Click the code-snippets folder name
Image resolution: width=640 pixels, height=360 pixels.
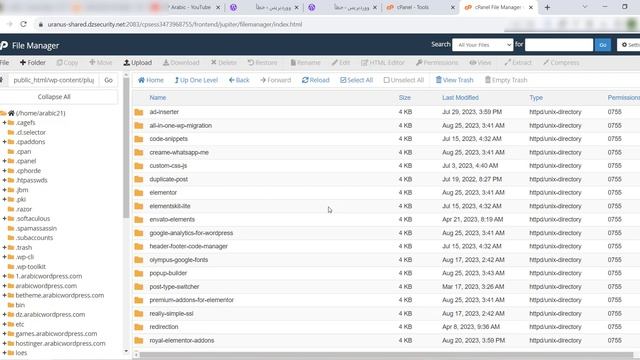(x=169, y=139)
